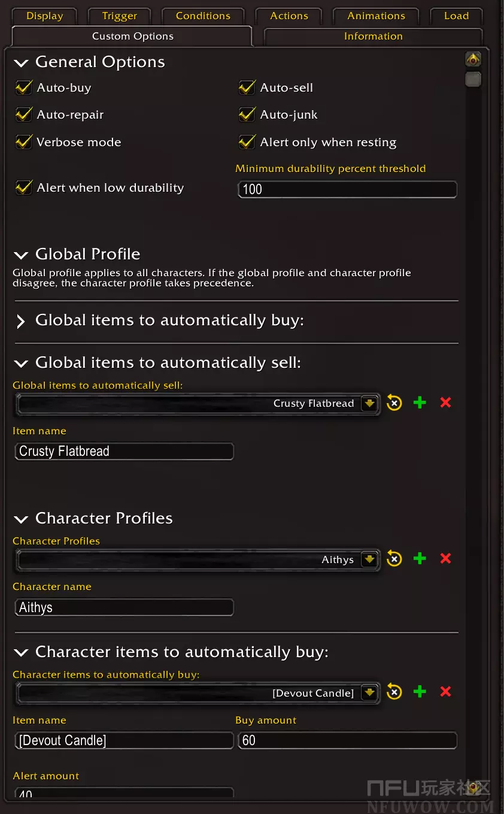504x814 pixels.
Task: Collapse the Character Profiles section
Action: (21, 519)
